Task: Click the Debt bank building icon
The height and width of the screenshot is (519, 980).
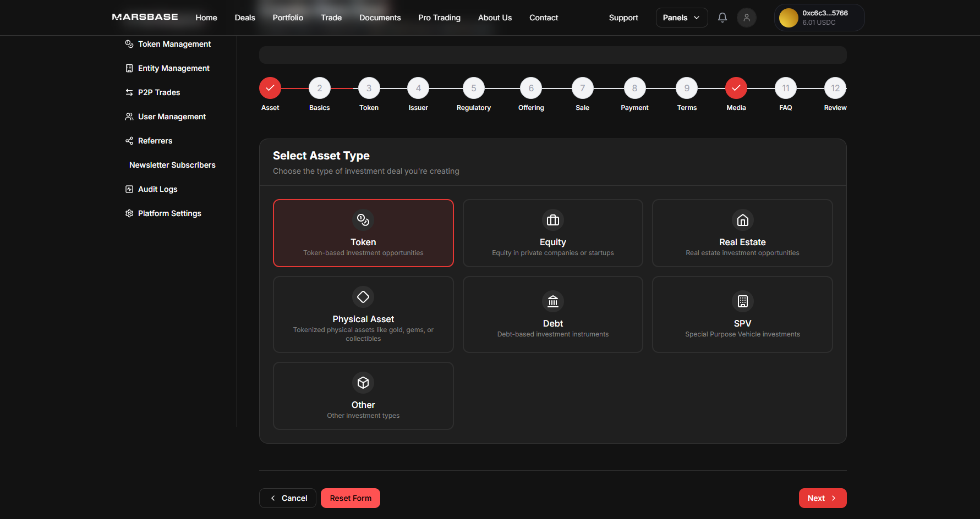Action: 552,301
